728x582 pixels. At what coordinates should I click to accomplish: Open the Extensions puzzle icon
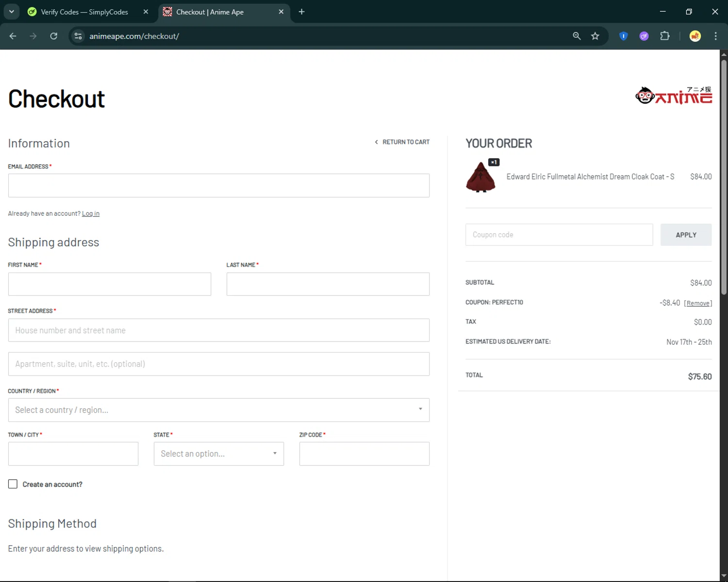665,36
